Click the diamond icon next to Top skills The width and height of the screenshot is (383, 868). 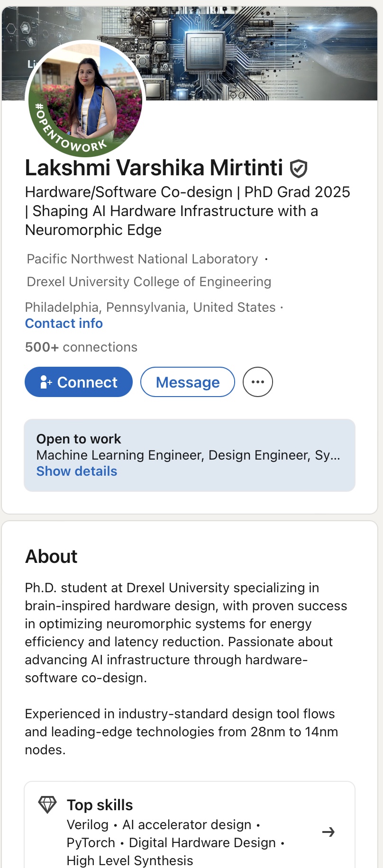point(47,805)
